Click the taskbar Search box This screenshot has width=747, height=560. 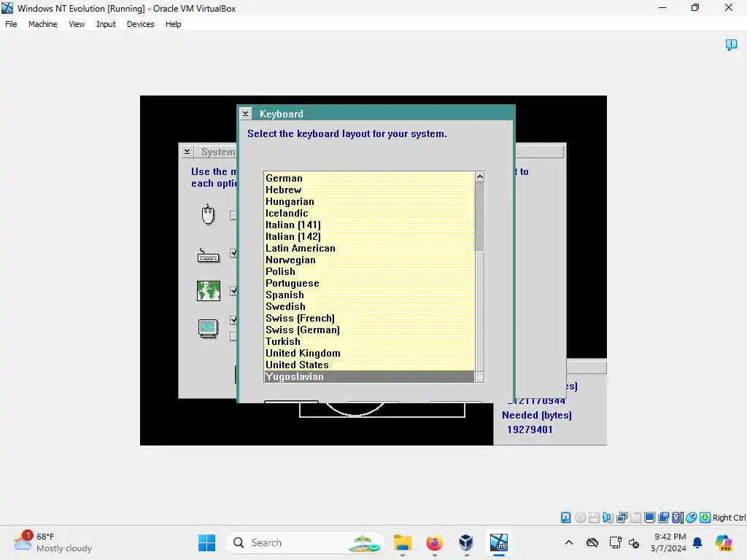point(305,542)
